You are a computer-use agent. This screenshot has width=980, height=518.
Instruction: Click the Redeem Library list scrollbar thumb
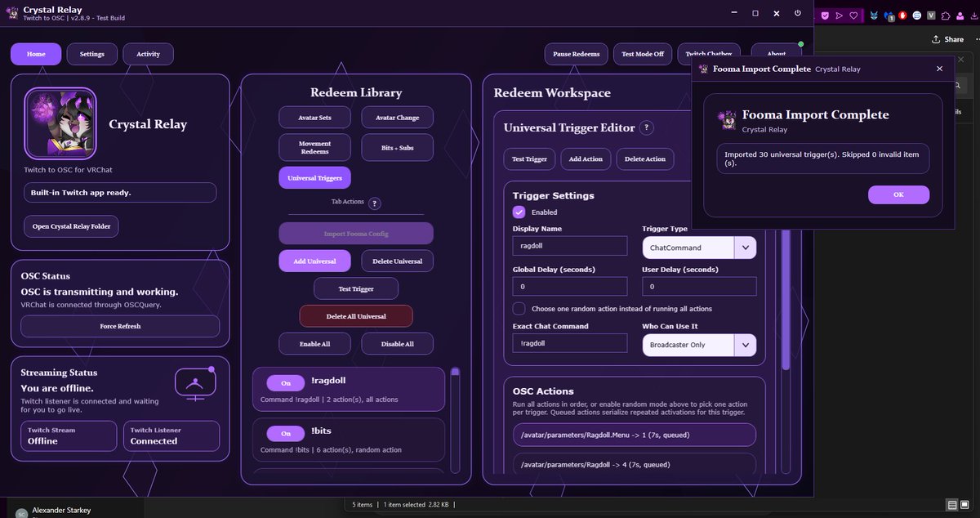455,372
